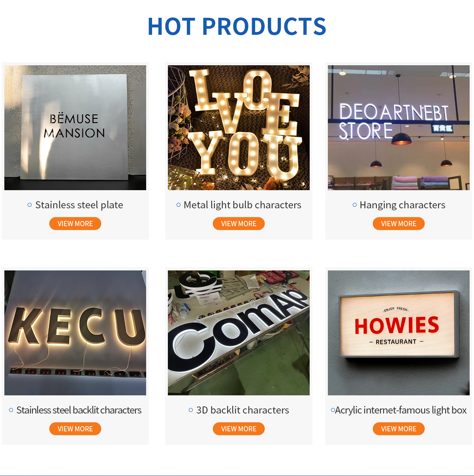Screen dimensions: 474x476
Task: Click VIEW MORE under Acrylic internet-famous light box
Action: point(399,429)
